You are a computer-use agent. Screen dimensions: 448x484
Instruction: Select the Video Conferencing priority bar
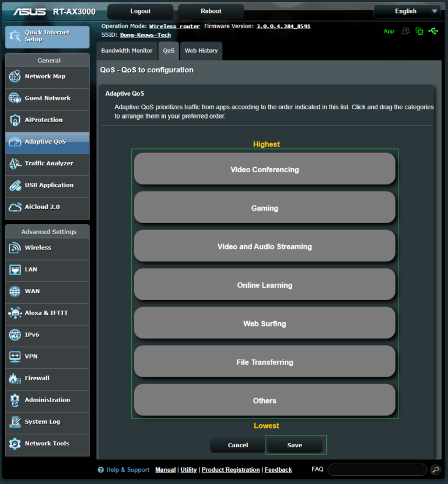coord(264,169)
